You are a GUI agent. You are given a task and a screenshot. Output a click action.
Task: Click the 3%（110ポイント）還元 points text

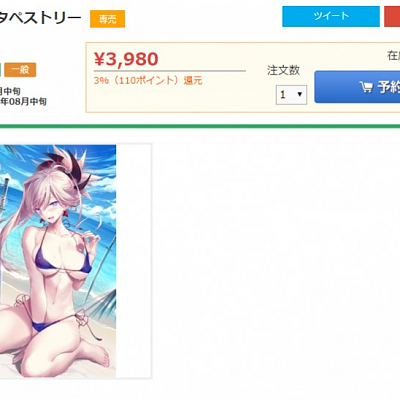point(148,81)
